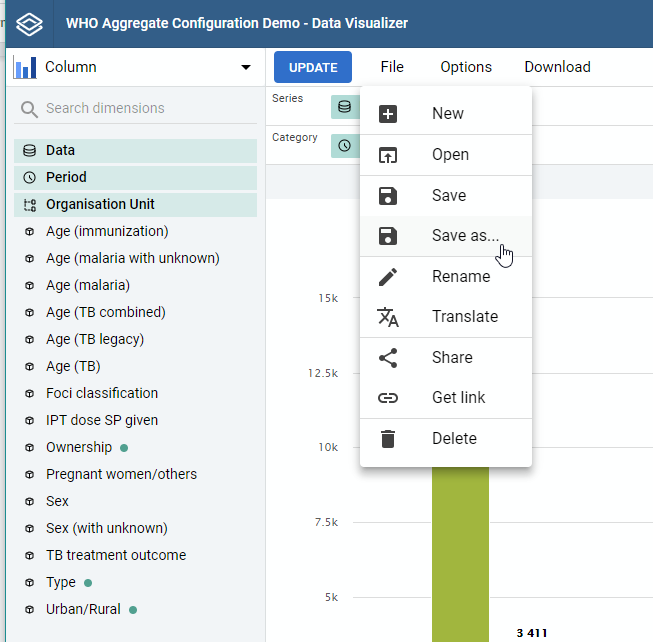Click the Open file icon in menu
This screenshot has width=653, height=642.
388,155
